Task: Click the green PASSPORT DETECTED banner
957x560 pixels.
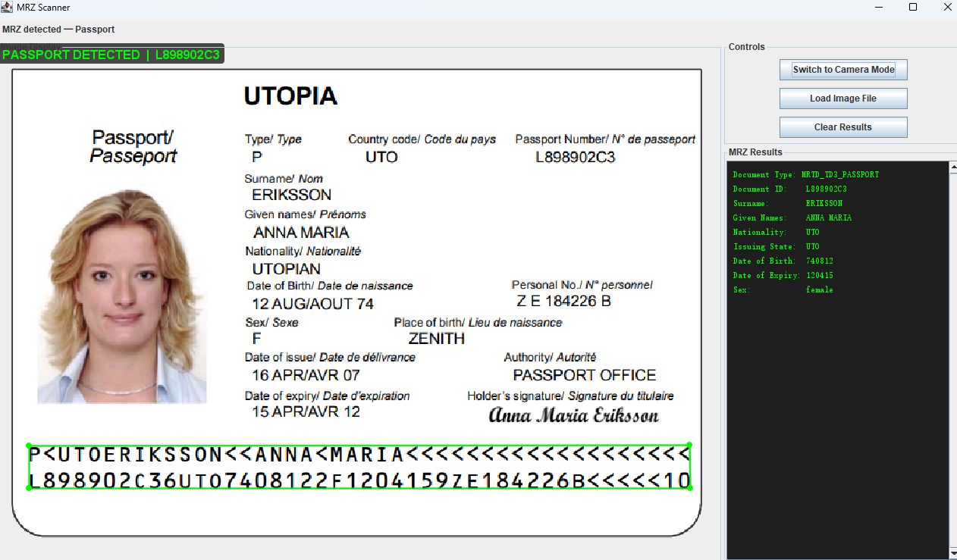Action: [x=111, y=54]
